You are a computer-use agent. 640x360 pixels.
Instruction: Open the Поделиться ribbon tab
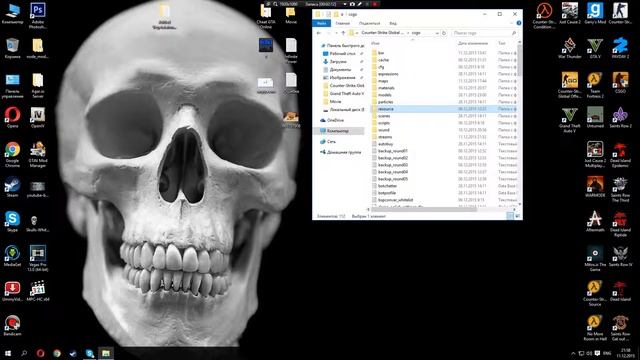coord(369,23)
